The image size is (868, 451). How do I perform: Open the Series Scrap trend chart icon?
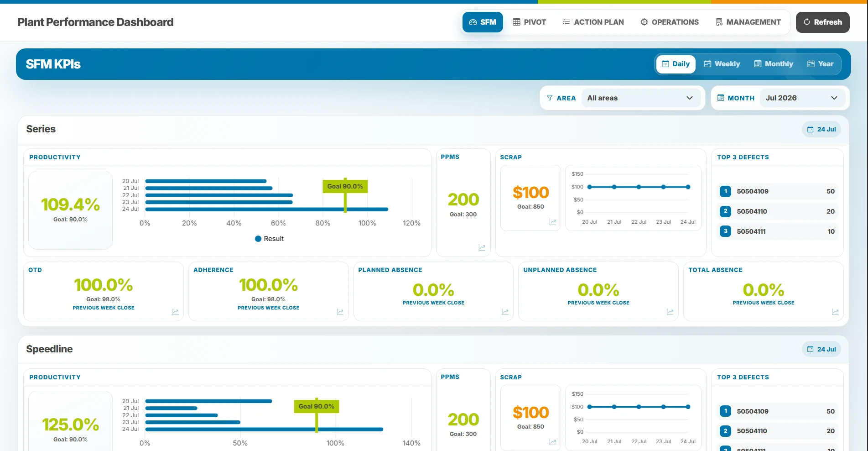(552, 222)
